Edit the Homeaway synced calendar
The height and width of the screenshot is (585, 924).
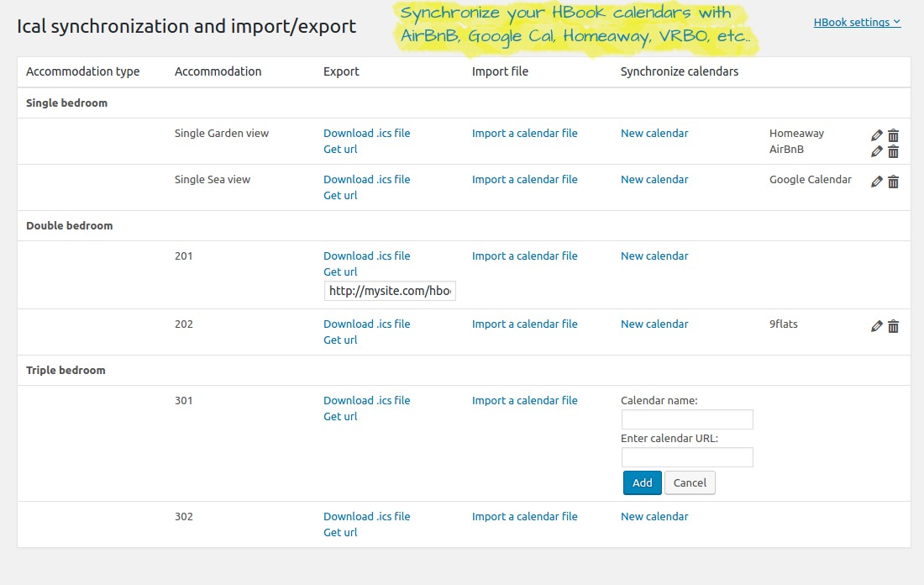877,135
